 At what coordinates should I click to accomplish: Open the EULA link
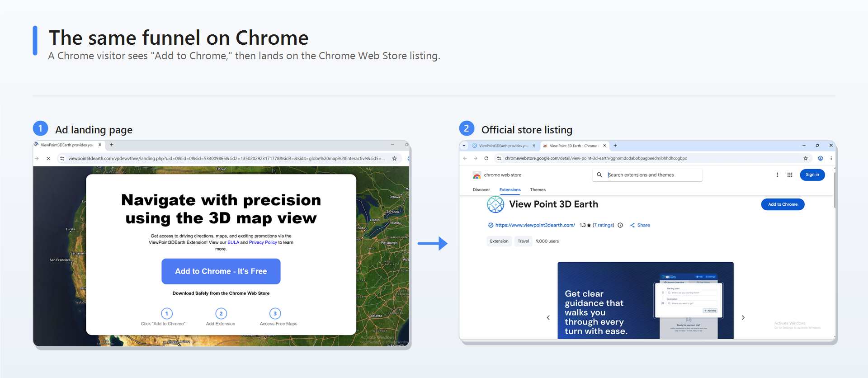tap(233, 242)
